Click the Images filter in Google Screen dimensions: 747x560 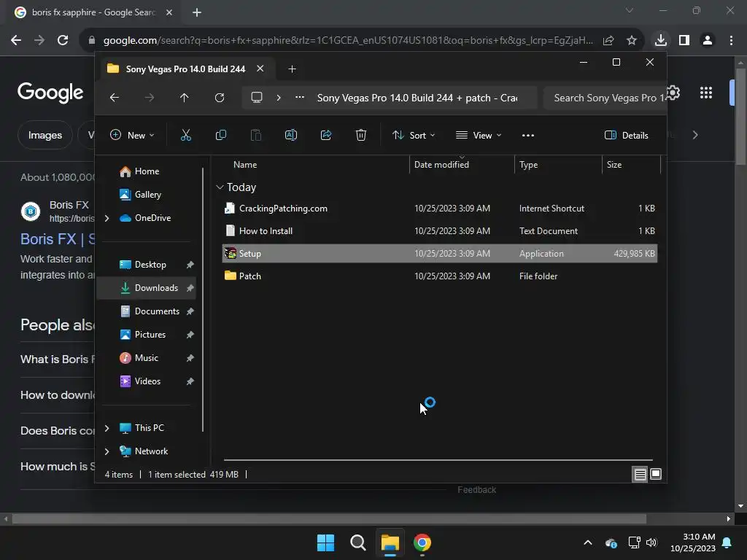pyautogui.click(x=44, y=135)
